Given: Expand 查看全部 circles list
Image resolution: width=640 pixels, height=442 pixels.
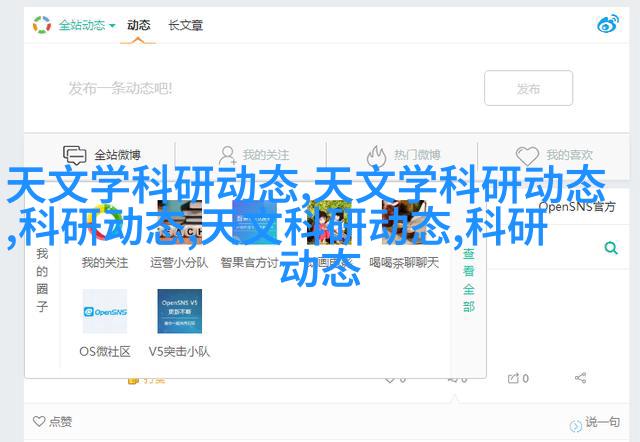Looking at the screenshot, I should [468, 280].
